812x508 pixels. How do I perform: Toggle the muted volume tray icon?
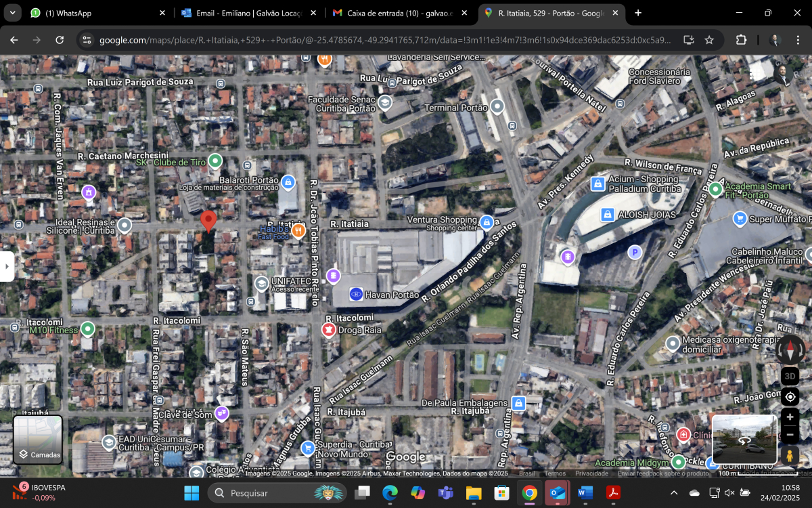pos(729,492)
